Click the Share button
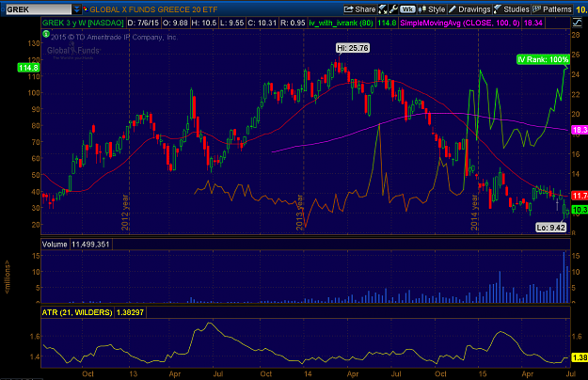588x380 pixels. [359, 9]
